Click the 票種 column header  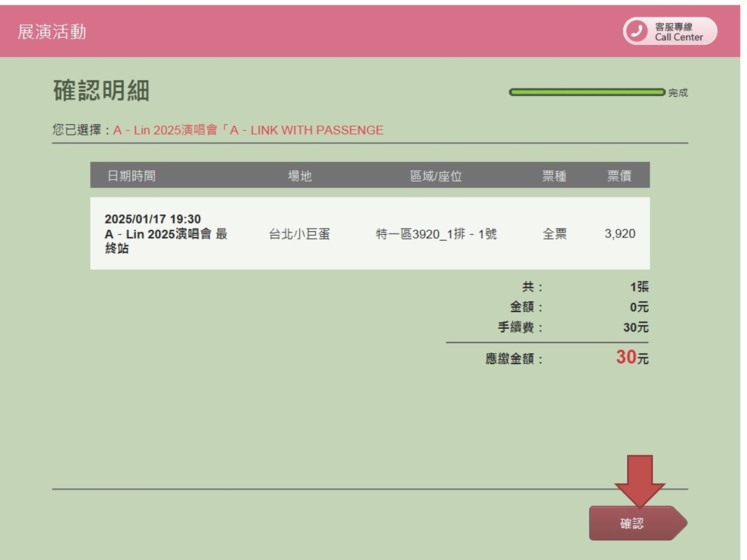click(554, 176)
